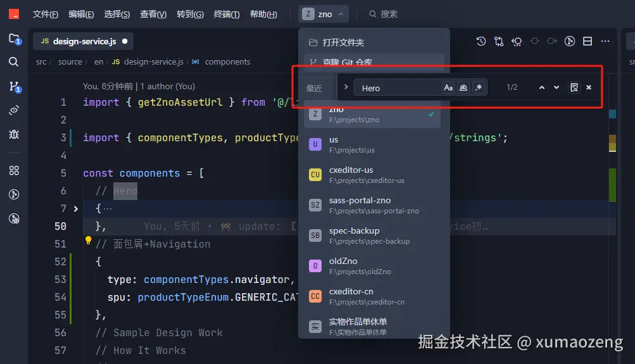
Task: Click the highlighted Hero comment on line 6
Action: pyautogui.click(x=125, y=191)
